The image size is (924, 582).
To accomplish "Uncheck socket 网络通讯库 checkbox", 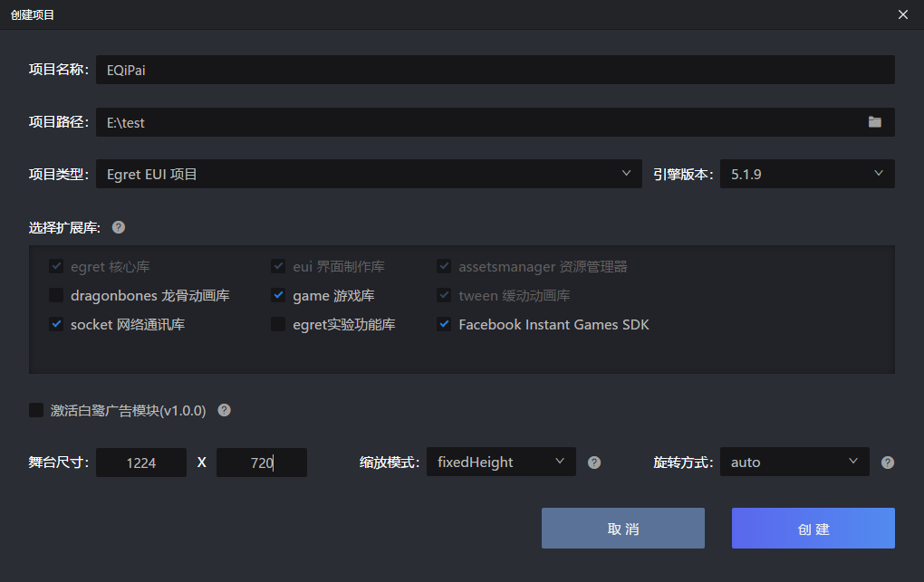I will tap(56, 324).
